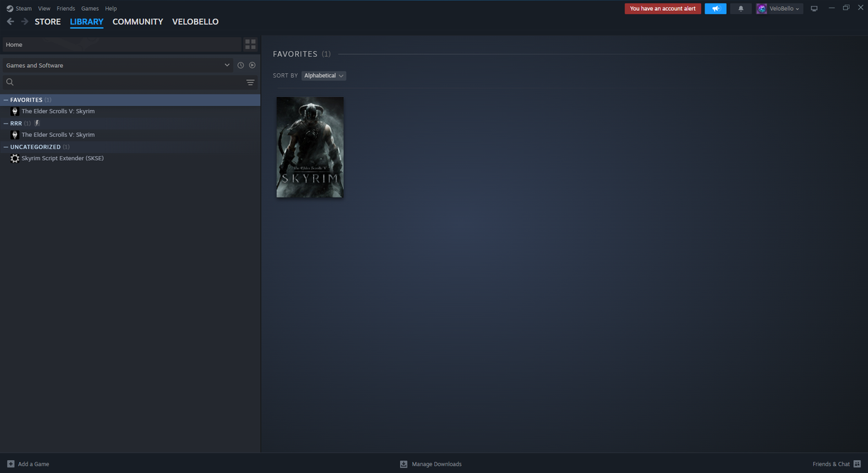
Task: Click the Skyrim cover art thumbnail
Action: [x=310, y=147]
